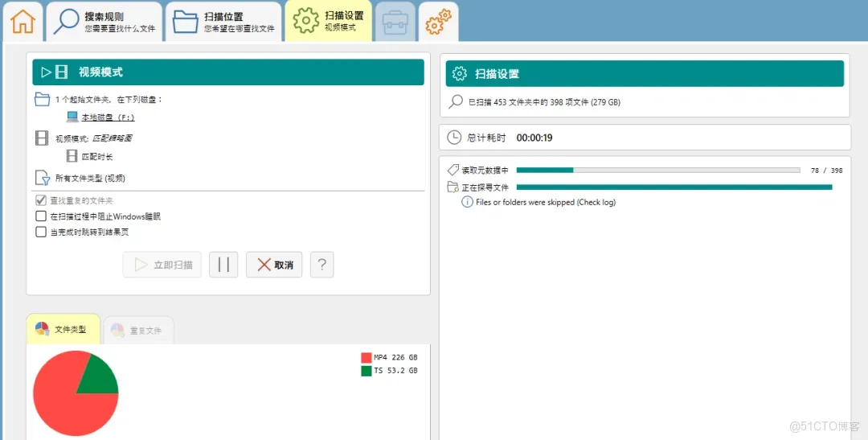
Task: Pause the scan with the pause button
Action: tap(223, 265)
